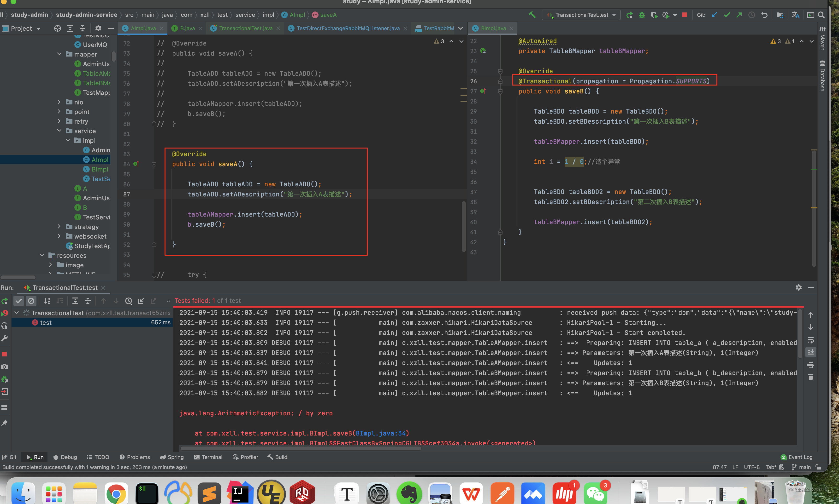Open Run panel settings gear
This screenshot has width=839, height=504.
pos(798,288)
